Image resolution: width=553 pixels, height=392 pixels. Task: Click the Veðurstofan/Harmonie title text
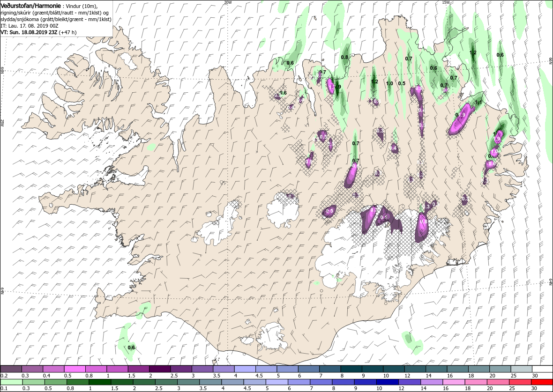(30, 6)
